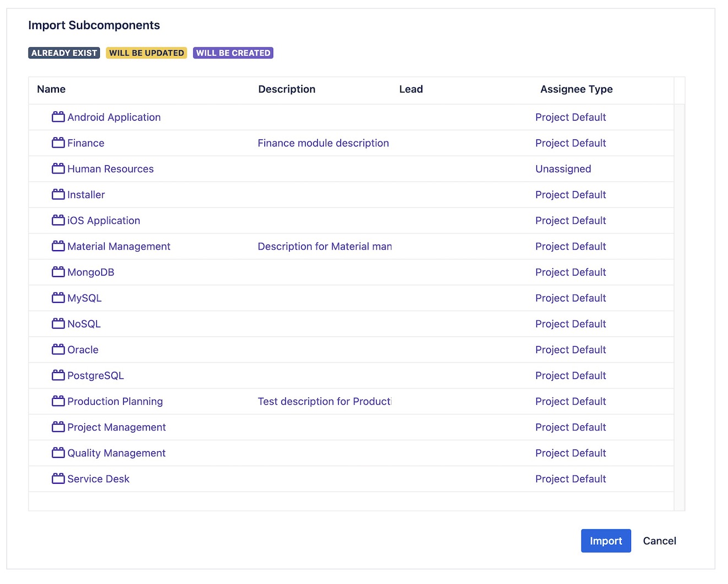Open the Production Planning component name link
This screenshot has height=584, width=728.
tap(115, 401)
